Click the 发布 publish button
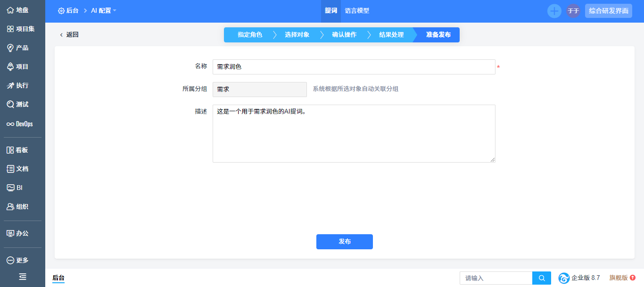Screen dimensions: 644x287 click(x=344, y=241)
